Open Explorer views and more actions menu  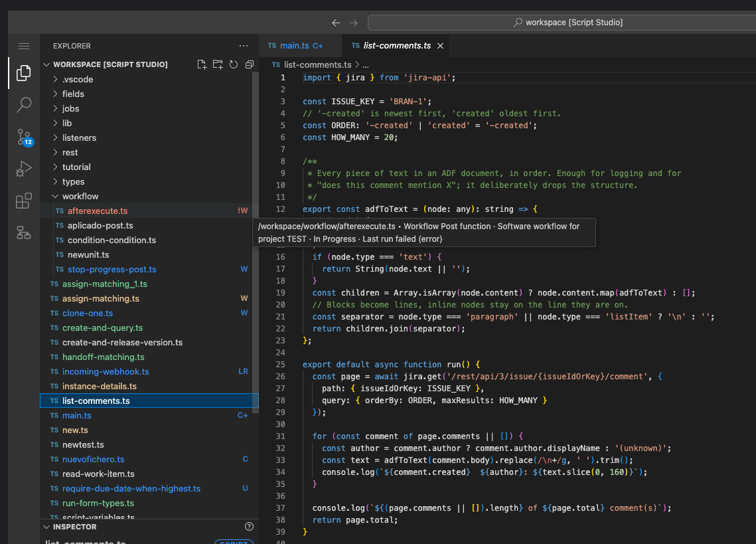tap(244, 46)
